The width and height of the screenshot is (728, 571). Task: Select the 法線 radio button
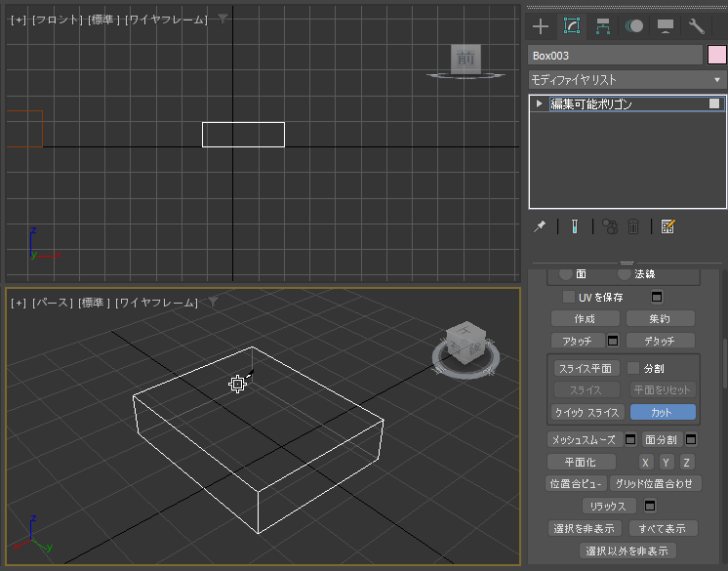pos(624,274)
